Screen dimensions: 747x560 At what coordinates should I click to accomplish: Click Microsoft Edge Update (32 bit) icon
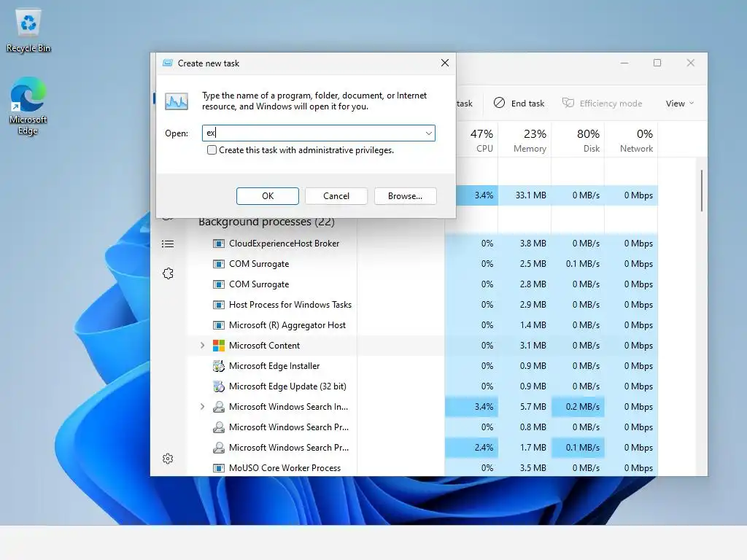coord(219,386)
